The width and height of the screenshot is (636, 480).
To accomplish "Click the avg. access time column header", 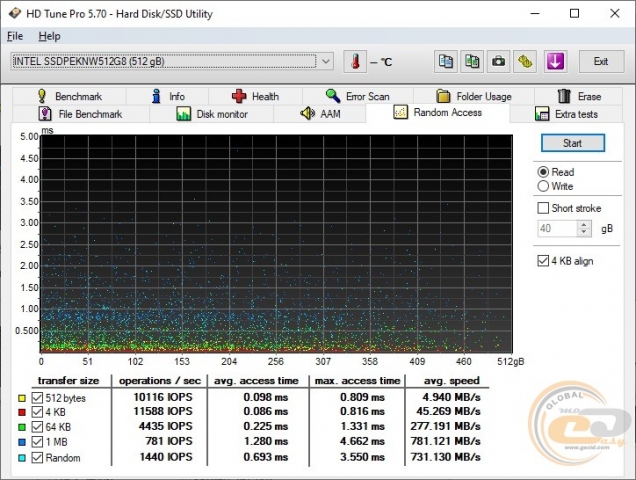I will 256,381.
